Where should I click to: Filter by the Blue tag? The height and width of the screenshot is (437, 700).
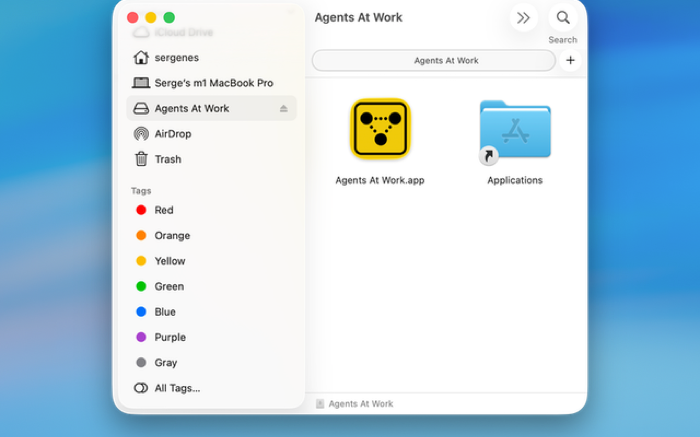pyautogui.click(x=211, y=312)
